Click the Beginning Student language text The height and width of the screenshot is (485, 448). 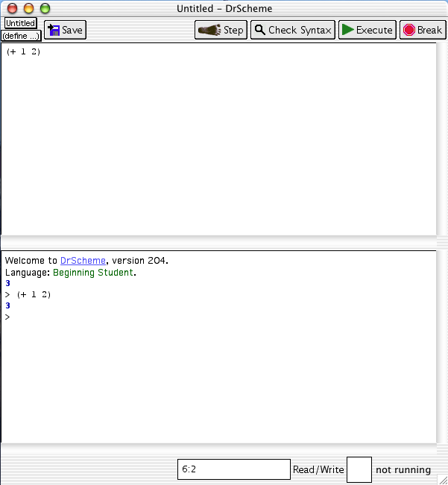93,273
